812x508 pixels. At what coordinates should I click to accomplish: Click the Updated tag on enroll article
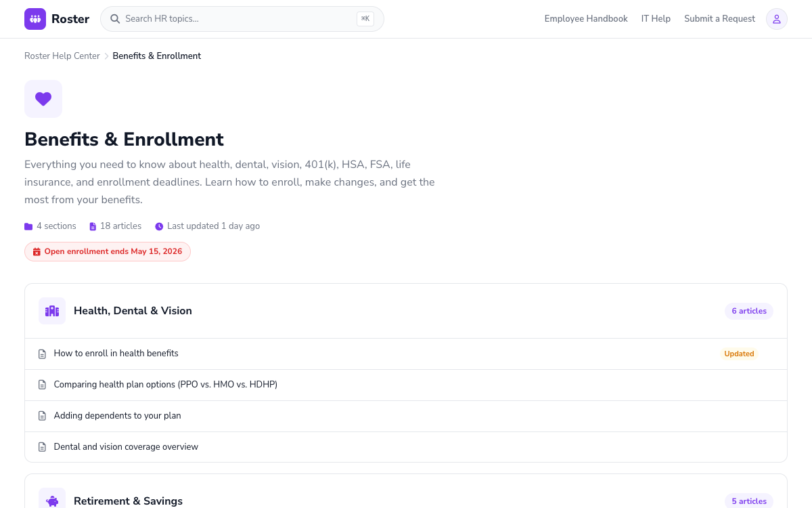pyautogui.click(x=739, y=354)
